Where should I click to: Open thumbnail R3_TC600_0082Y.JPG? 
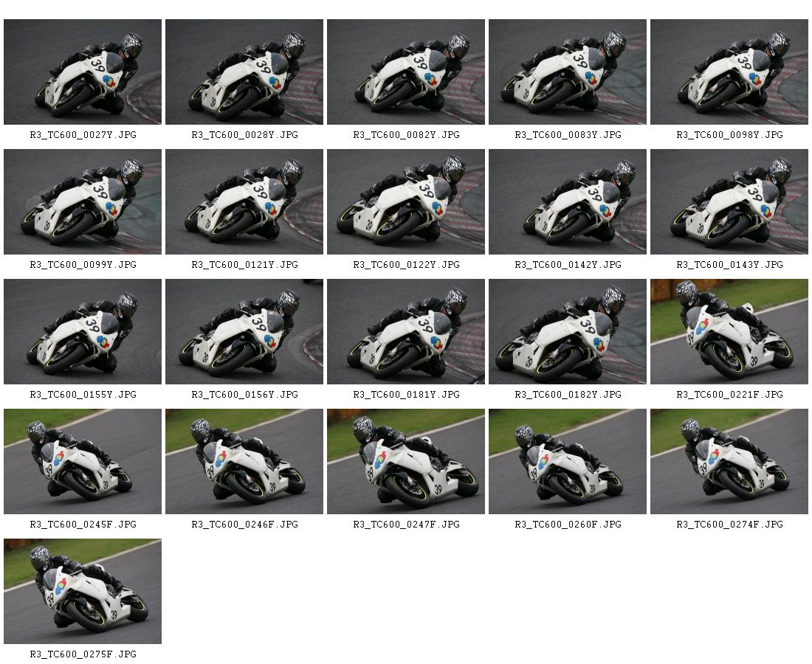[406, 72]
